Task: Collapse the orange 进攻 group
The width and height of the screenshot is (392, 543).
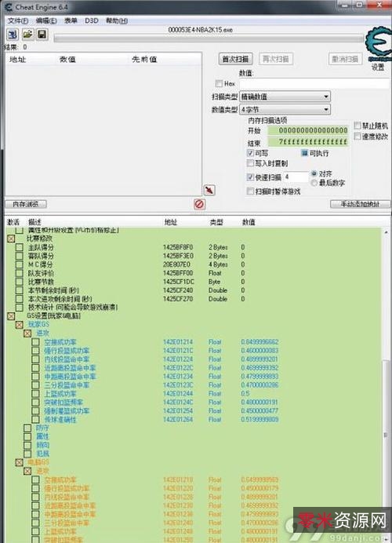Action: pyautogui.click(x=27, y=471)
